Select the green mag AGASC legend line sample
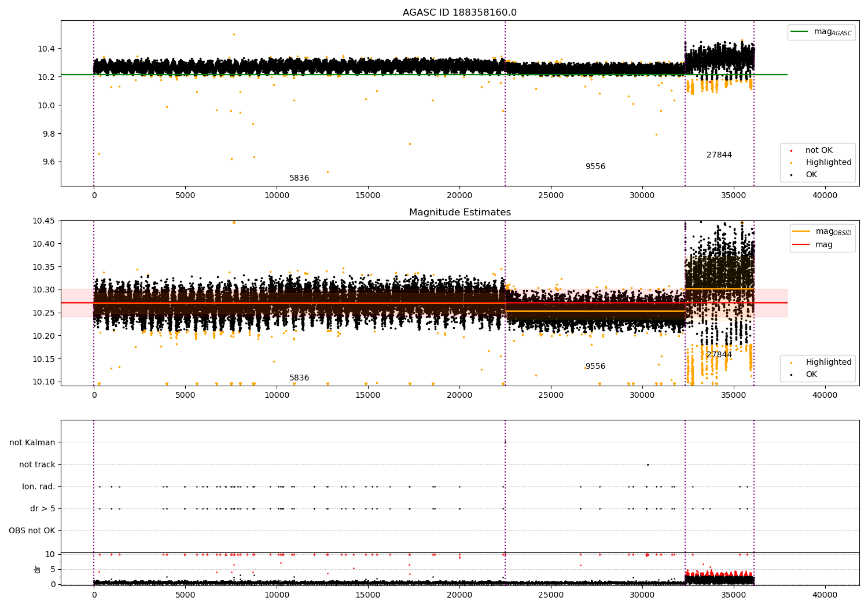 click(800, 32)
